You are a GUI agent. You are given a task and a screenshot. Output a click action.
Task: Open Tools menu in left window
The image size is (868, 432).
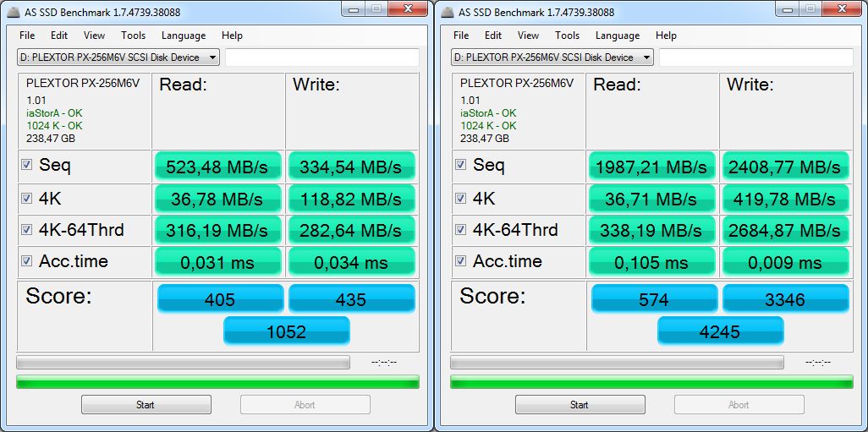point(134,36)
